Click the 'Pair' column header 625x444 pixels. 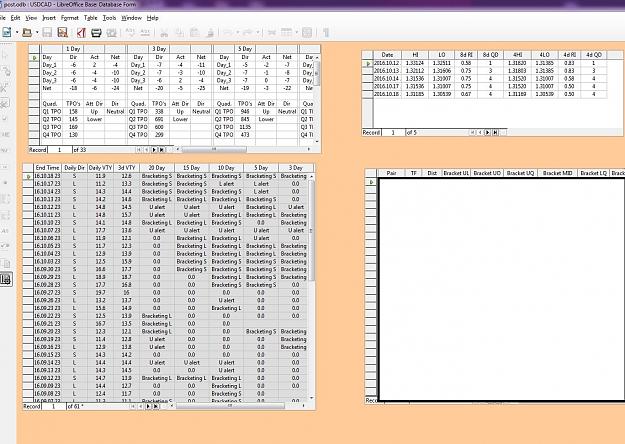click(x=391, y=173)
